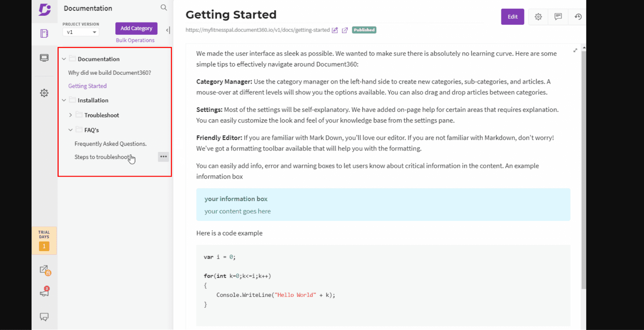The width and height of the screenshot is (644, 330).
Task: Open the article comments icon
Action: pos(558,17)
